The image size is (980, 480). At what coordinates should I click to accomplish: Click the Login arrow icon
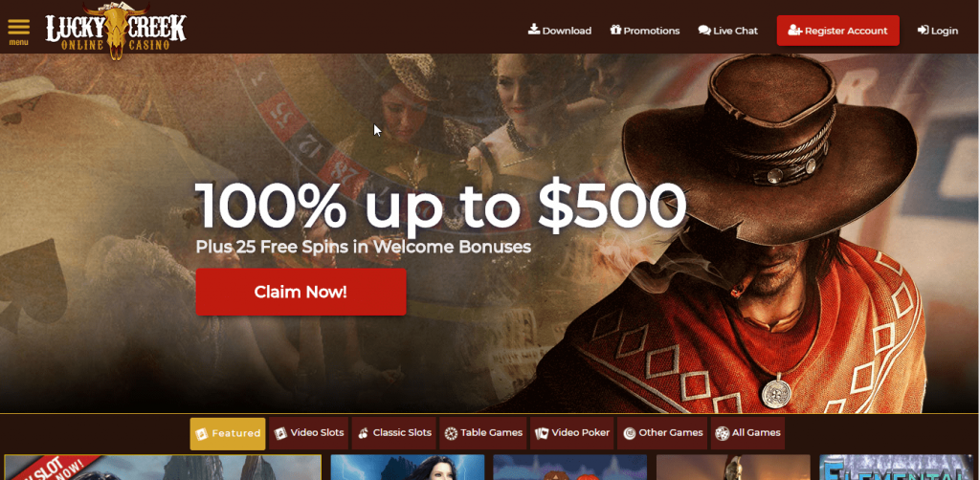tap(924, 30)
